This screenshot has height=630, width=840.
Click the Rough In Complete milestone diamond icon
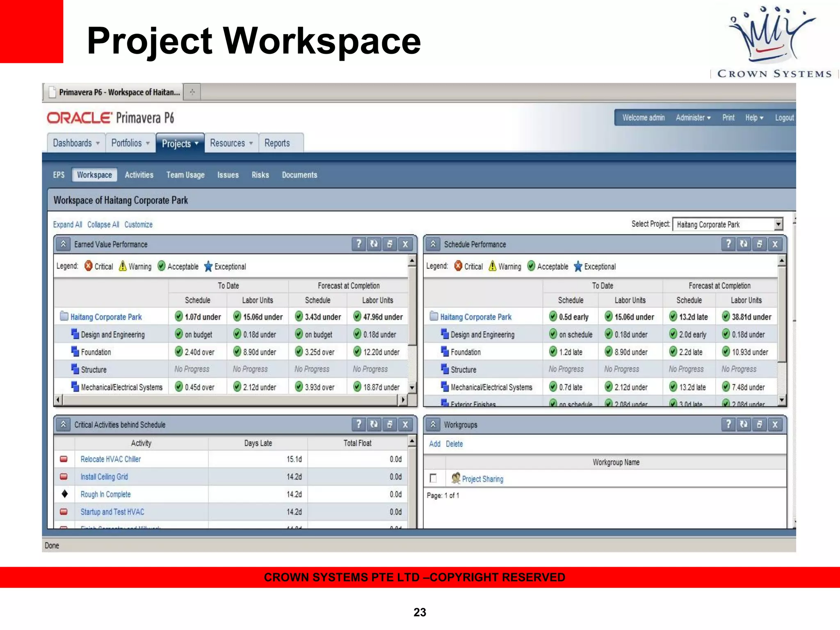tap(64, 494)
